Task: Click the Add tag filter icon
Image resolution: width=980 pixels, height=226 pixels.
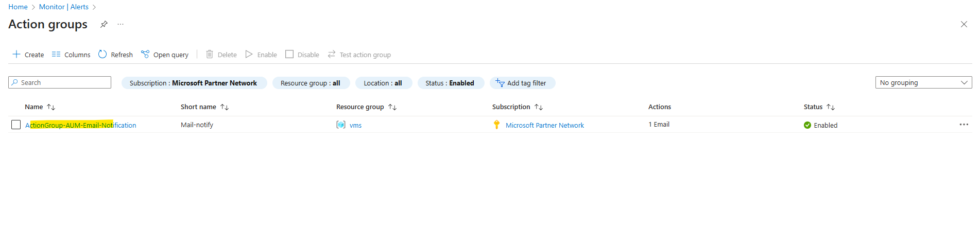Action: pos(500,82)
